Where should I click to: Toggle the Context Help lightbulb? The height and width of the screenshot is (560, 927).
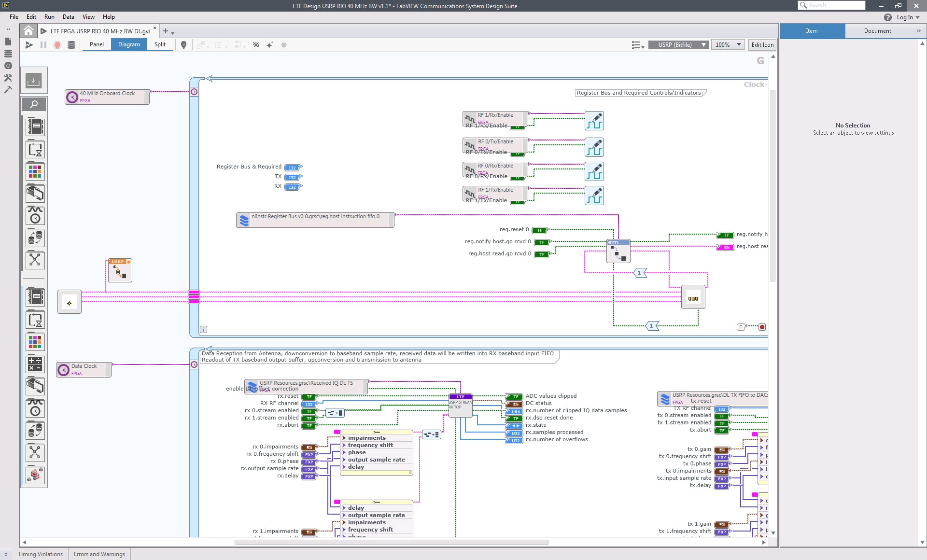[183, 45]
